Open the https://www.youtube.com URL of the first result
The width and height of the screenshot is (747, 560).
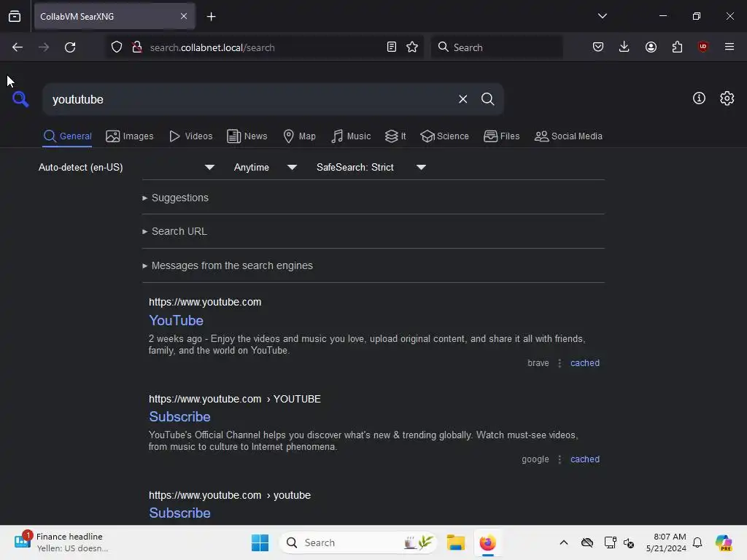[205, 302]
